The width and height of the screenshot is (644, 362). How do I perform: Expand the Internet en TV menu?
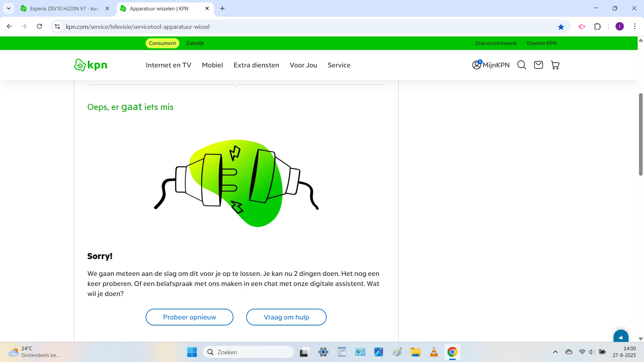tap(168, 65)
